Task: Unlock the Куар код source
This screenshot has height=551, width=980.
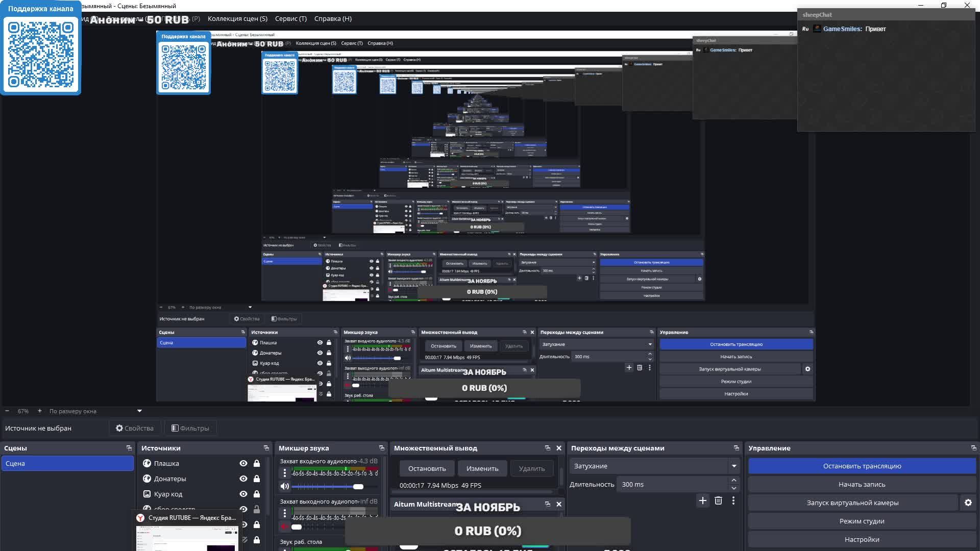Action: point(257,494)
